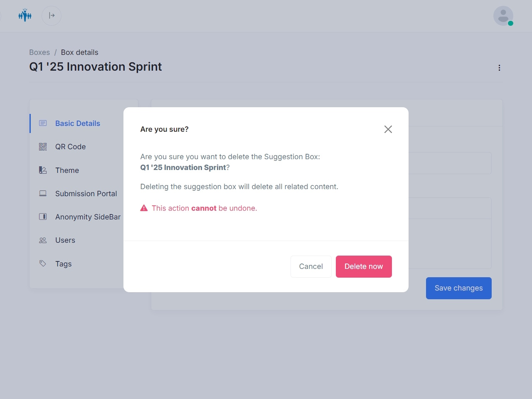Click the red warning triangle icon

(x=144, y=208)
